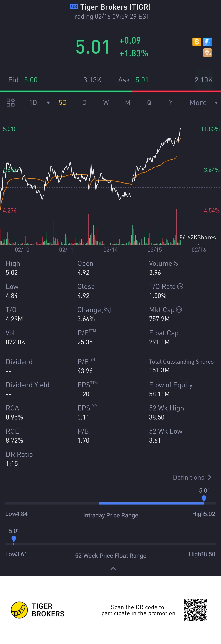Tap the T/O Rate info icon
Viewport: 221px width, 644px height.
pyautogui.click(x=180, y=286)
